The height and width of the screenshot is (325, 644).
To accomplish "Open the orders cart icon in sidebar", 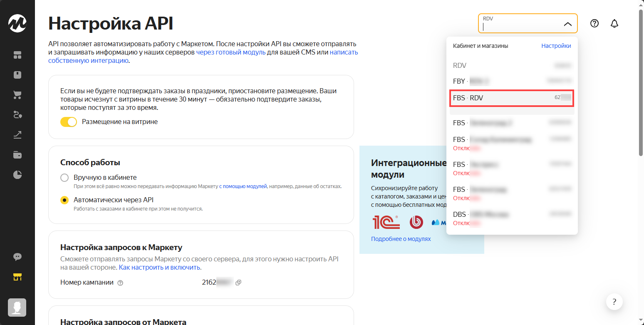I will [x=17, y=95].
